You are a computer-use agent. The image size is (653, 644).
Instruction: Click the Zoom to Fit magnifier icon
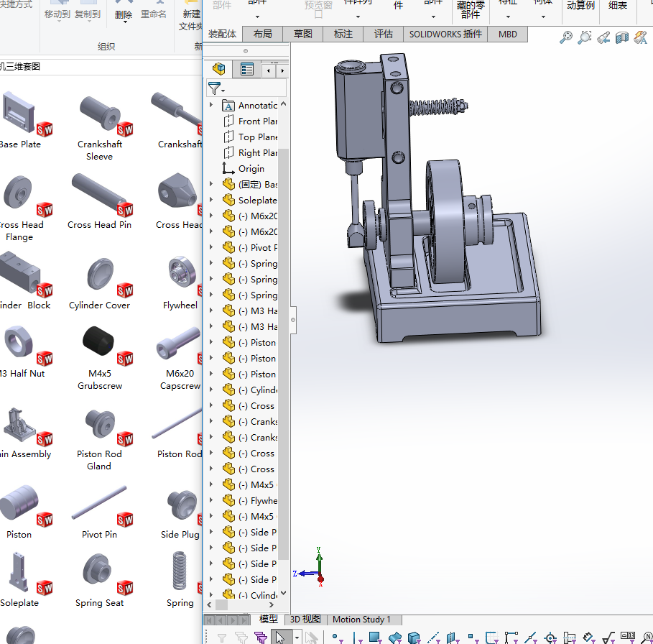point(566,37)
